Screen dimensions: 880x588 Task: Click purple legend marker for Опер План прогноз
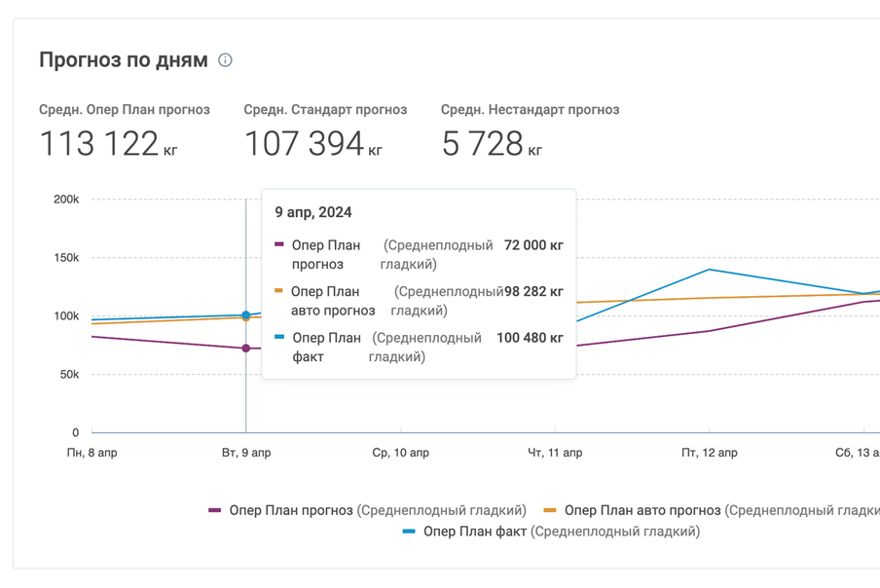pyautogui.click(x=215, y=510)
